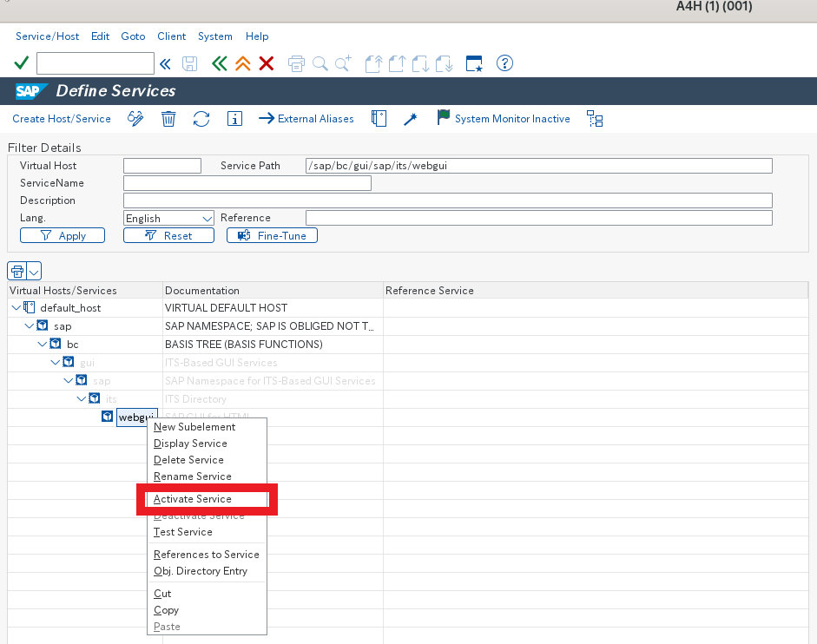
Task: Click the virtual host book icon beside External Aliases
Action: click(379, 119)
